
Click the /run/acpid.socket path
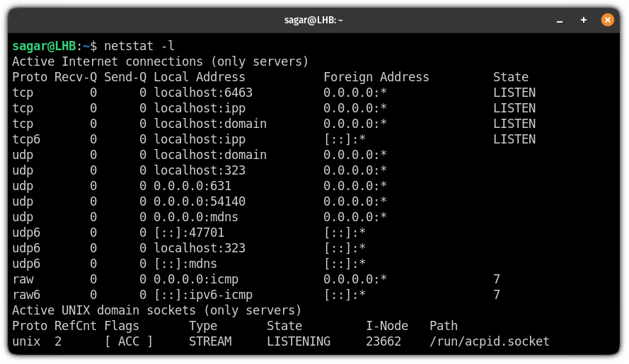[490, 341]
